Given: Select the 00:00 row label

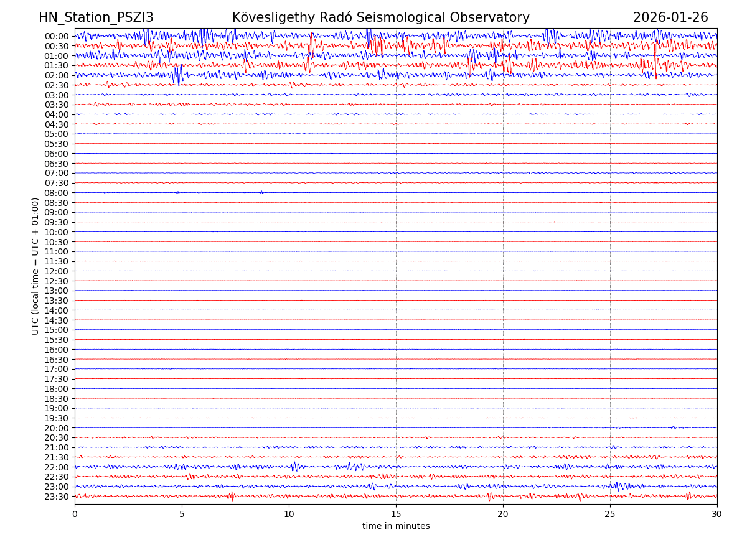Looking at the screenshot, I should pos(57,36).
